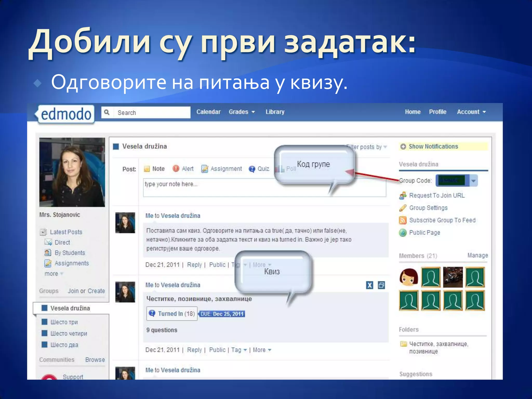Open the Calendar menu item
This screenshot has width=532, height=399.
pos(208,112)
